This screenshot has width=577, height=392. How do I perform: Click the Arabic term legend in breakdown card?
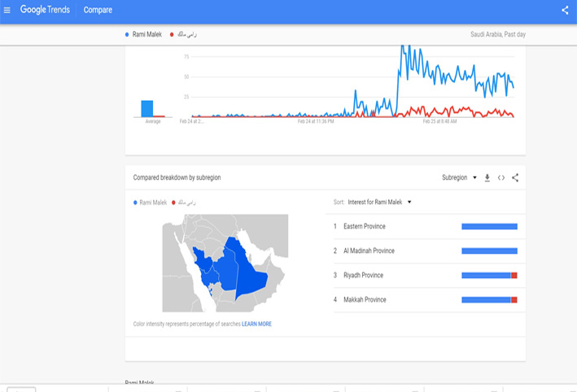coord(184,203)
